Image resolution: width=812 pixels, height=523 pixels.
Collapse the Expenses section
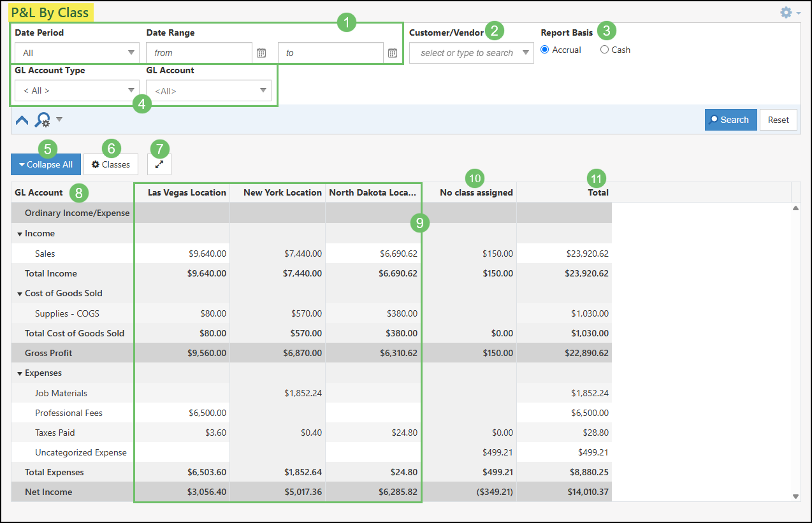20,373
